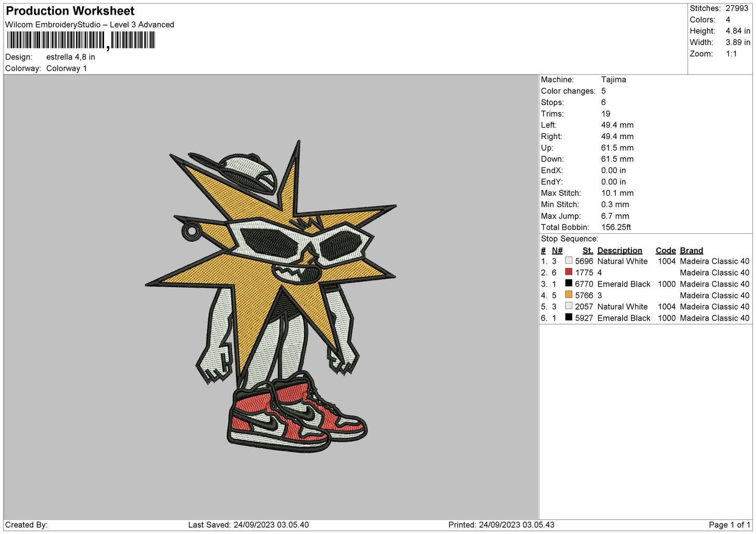Click the 'St.' column header
The width and height of the screenshot is (756, 534).
[x=588, y=251]
